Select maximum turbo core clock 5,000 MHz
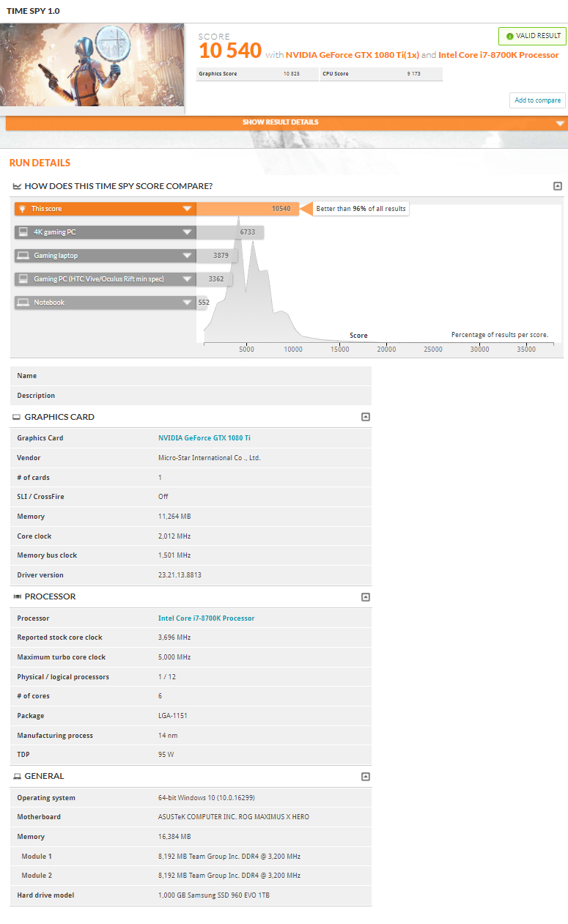The width and height of the screenshot is (568, 924). (174, 657)
